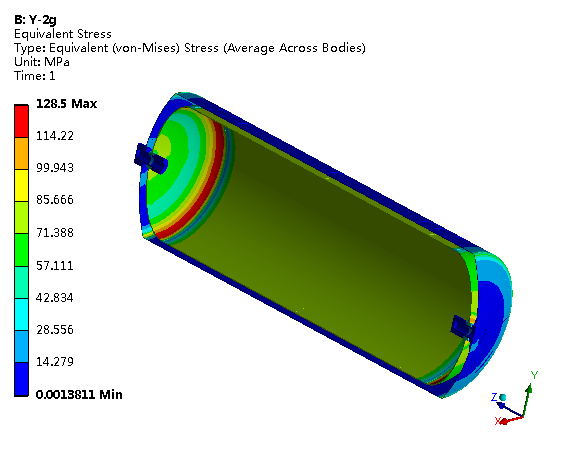Click the Equivalent Stress title text

63,34
